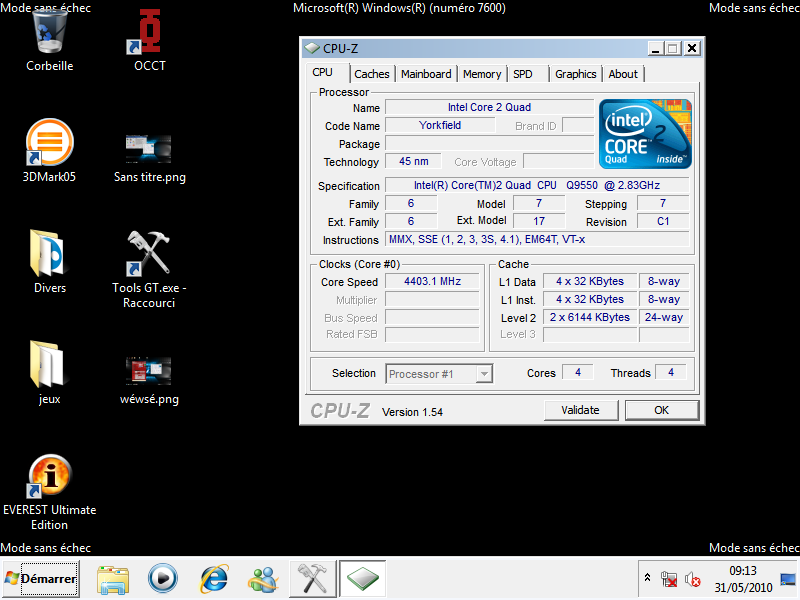Click the 24-way cache value
The height and width of the screenshot is (600, 800).
[x=664, y=317]
